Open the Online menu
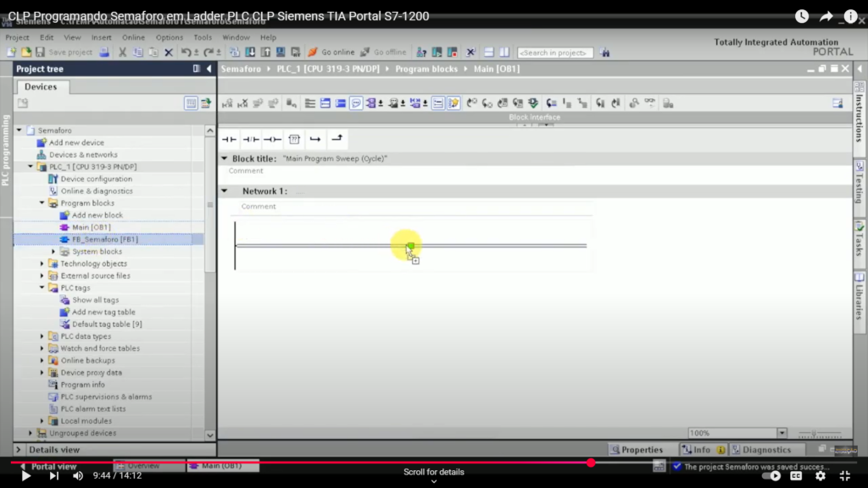This screenshot has height=488, width=868. 133,37
